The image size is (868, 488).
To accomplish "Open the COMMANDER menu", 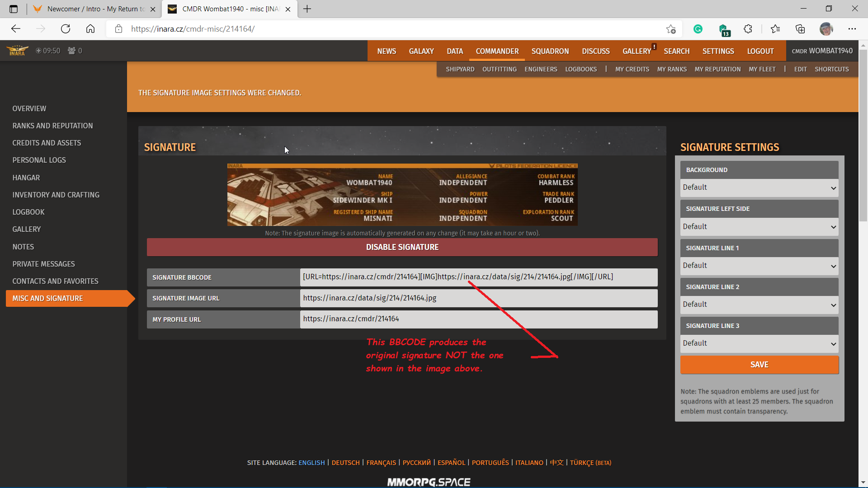I will tap(497, 51).
